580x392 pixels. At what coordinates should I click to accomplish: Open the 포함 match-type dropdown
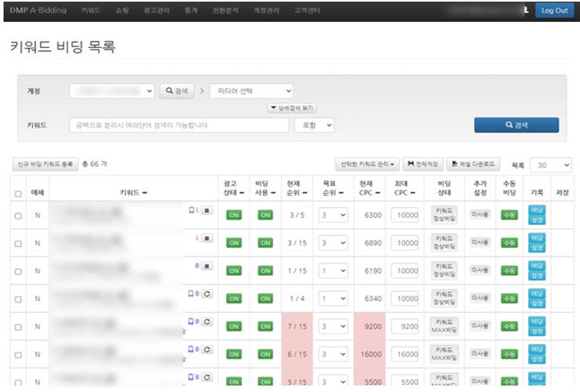coord(314,125)
